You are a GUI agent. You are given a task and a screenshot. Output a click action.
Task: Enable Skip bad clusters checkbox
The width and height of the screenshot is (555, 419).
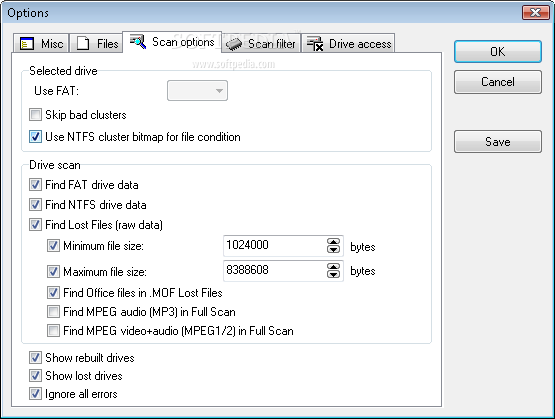tap(35, 115)
